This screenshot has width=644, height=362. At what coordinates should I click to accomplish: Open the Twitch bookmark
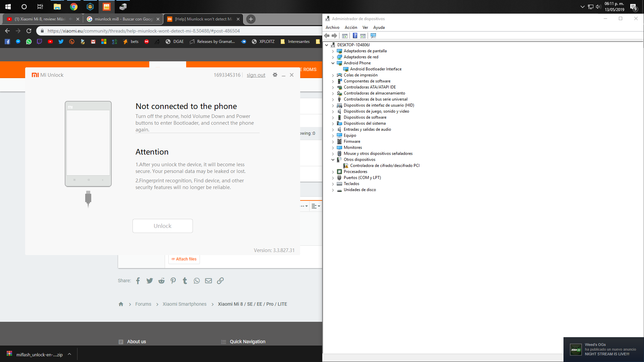point(40,42)
